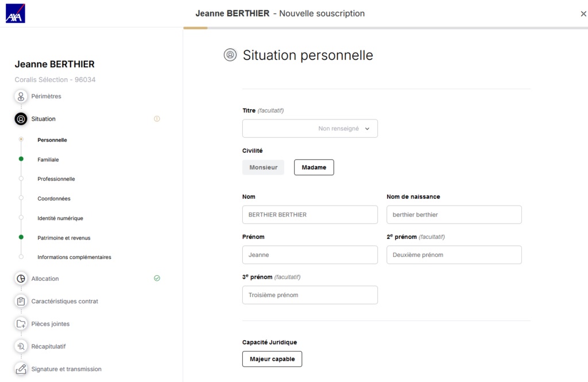The image size is (588, 382).
Task: Select Madame as civilité
Action: pos(314,167)
